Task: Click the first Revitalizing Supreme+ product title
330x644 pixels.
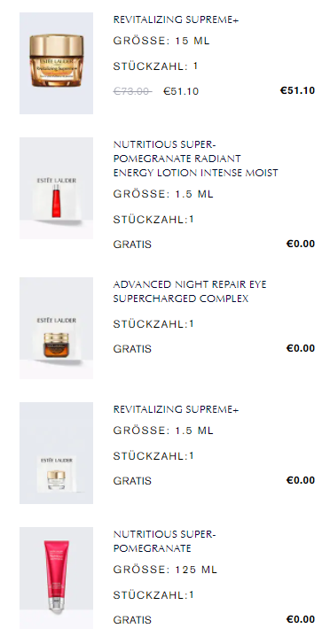Action: [x=177, y=19]
